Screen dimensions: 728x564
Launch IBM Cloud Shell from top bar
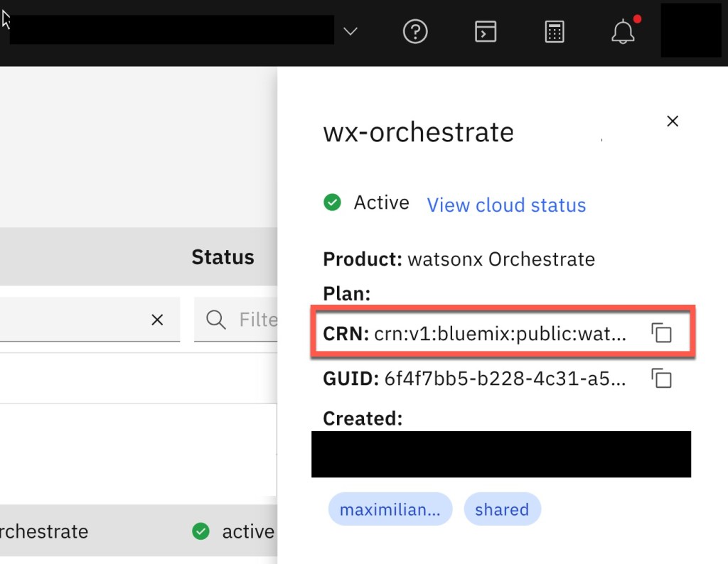tap(486, 32)
